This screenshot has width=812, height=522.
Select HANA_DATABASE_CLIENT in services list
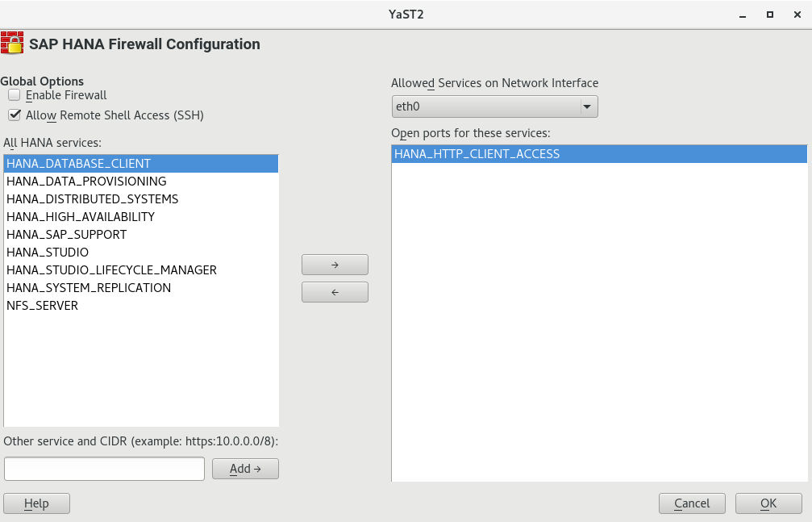click(x=78, y=164)
